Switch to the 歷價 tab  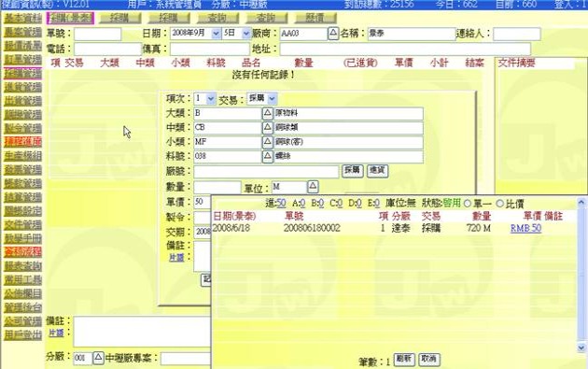click(315, 18)
